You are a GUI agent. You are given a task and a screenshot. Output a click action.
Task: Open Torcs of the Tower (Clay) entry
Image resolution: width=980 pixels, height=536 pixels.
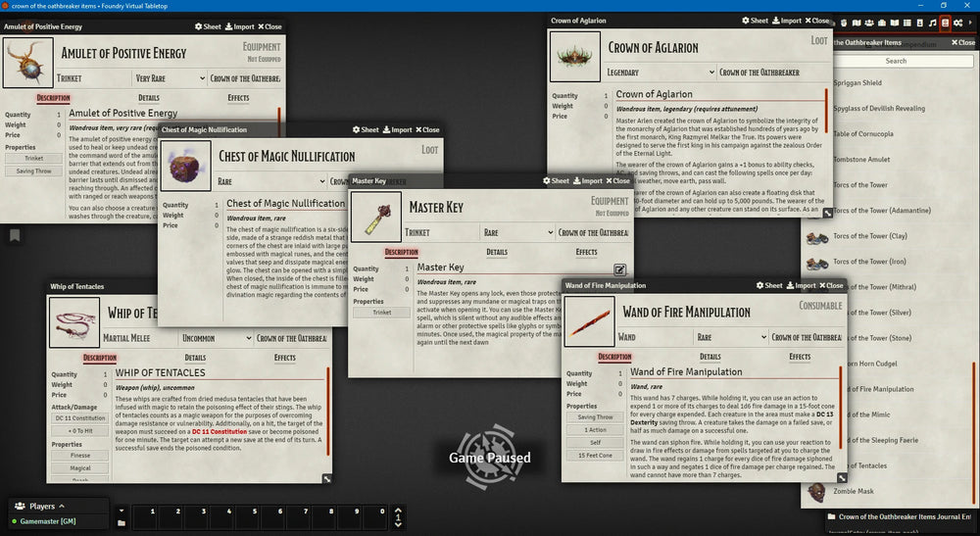click(868, 237)
